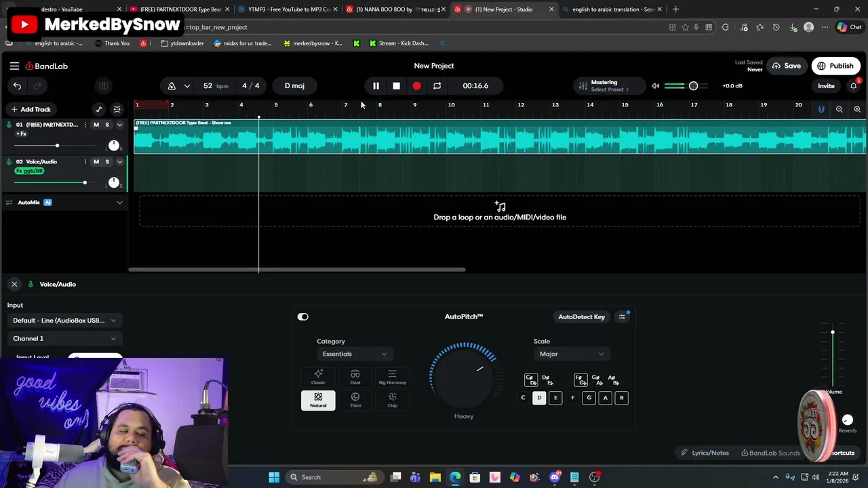Close the Voice/Audio panel
The image size is (868, 488).
click(14, 284)
